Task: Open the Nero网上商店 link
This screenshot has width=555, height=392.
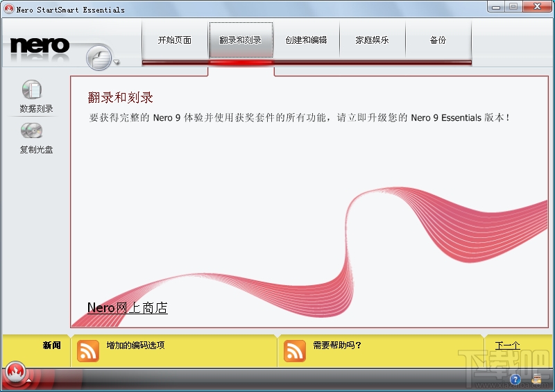Action: pyautogui.click(x=128, y=308)
